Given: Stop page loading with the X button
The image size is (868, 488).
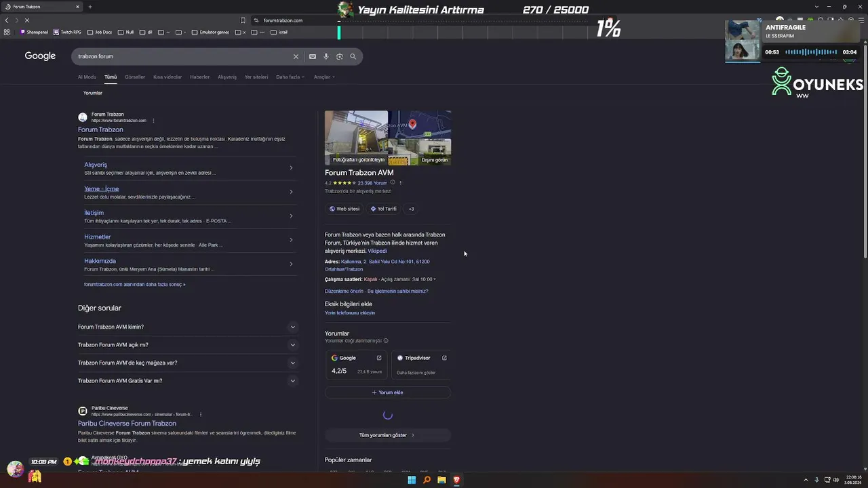Looking at the screenshot, I should tap(26, 20).
